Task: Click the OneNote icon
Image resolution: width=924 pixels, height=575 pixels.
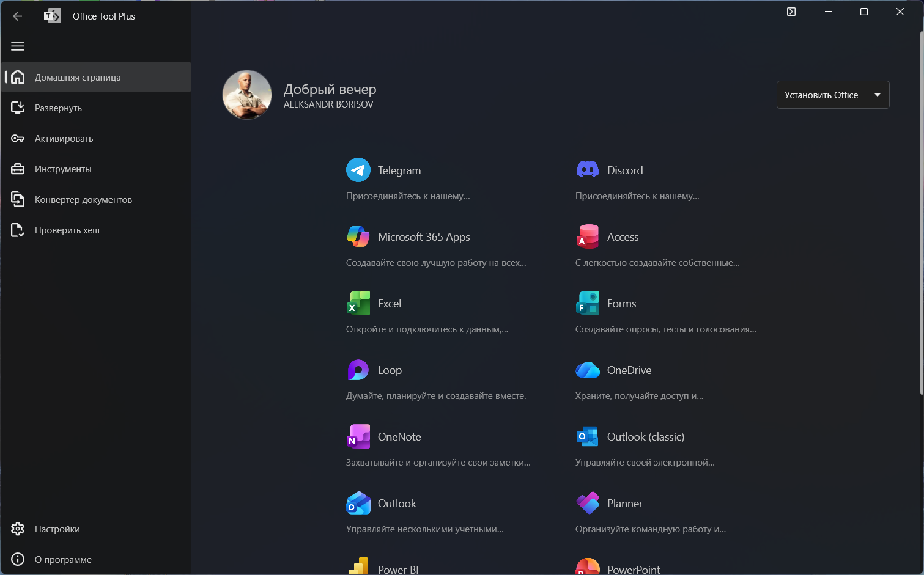Action: (x=358, y=436)
